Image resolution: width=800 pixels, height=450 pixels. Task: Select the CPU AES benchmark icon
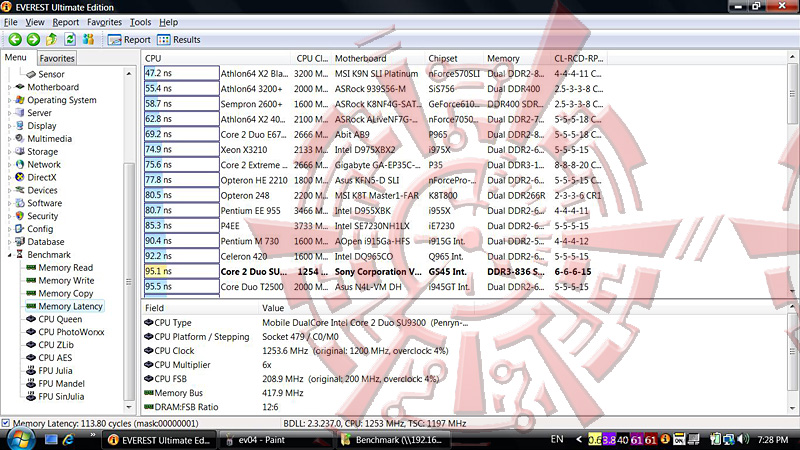pyautogui.click(x=31, y=358)
